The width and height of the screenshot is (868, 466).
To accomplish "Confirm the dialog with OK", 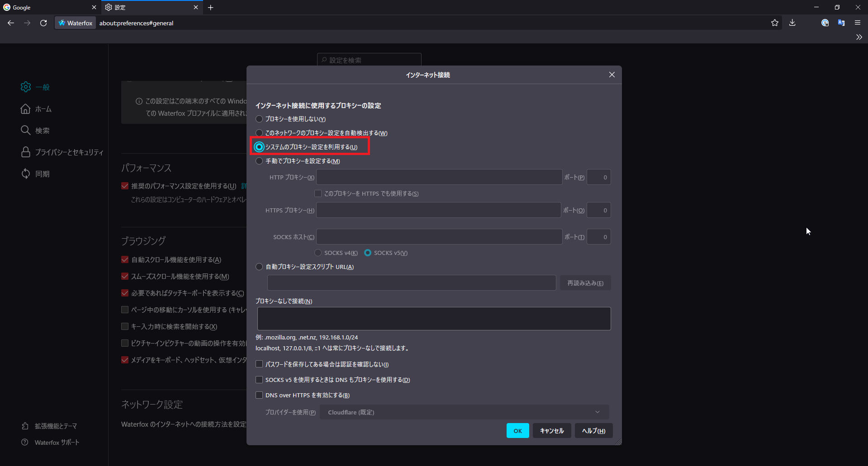I will tap(518, 431).
